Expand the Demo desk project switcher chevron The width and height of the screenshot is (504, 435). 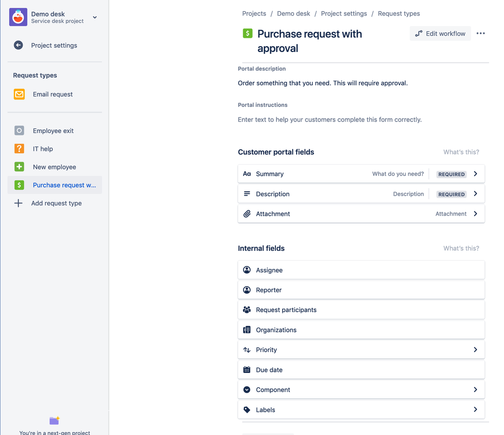[x=94, y=17]
